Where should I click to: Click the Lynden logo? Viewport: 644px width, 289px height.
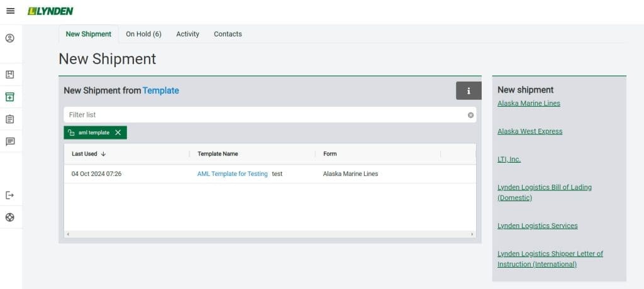tap(50, 11)
